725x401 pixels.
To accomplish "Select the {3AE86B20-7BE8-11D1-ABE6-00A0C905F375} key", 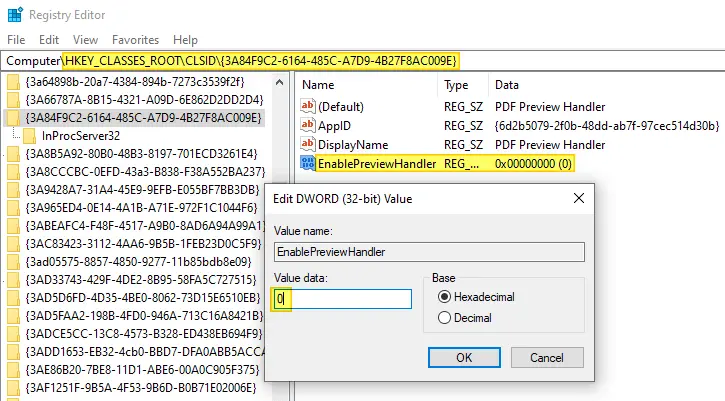I will [x=142, y=370].
